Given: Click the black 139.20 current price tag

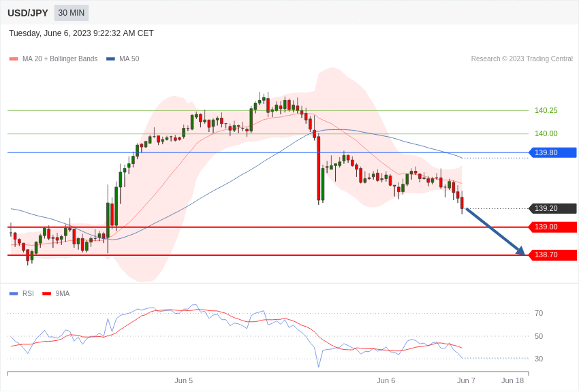Looking at the screenshot, I should [x=552, y=208].
